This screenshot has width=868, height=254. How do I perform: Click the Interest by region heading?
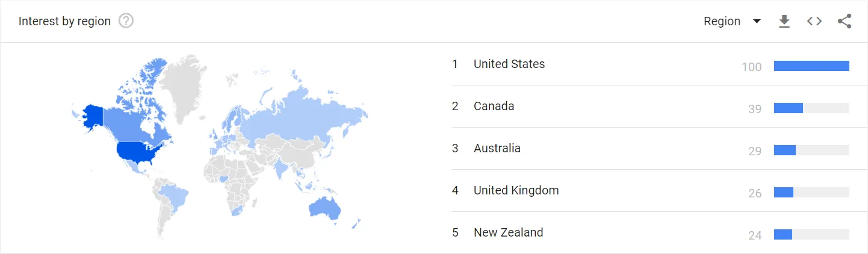64,21
